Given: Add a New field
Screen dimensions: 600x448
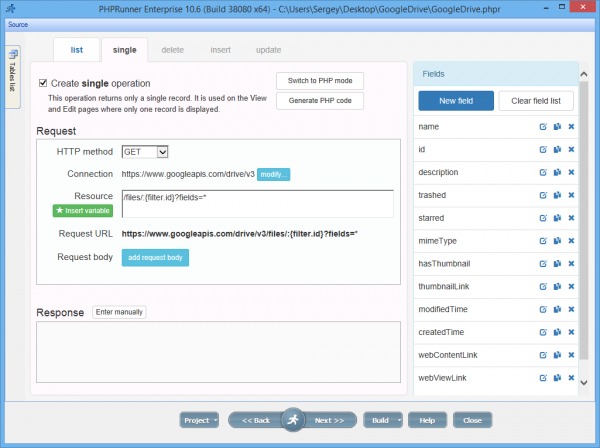Looking at the screenshot, I should pyautogui.click(x=456, y=101).
